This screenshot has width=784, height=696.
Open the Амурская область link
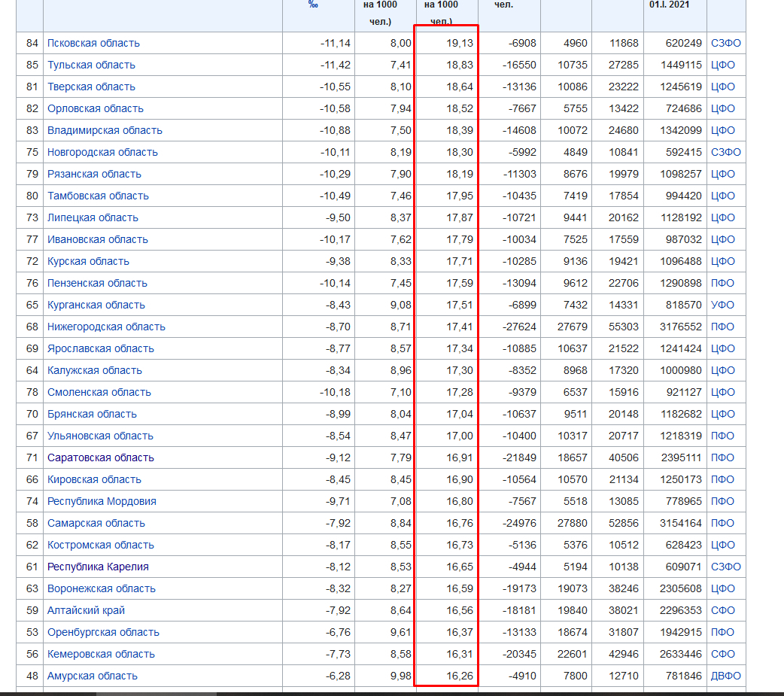93,676
